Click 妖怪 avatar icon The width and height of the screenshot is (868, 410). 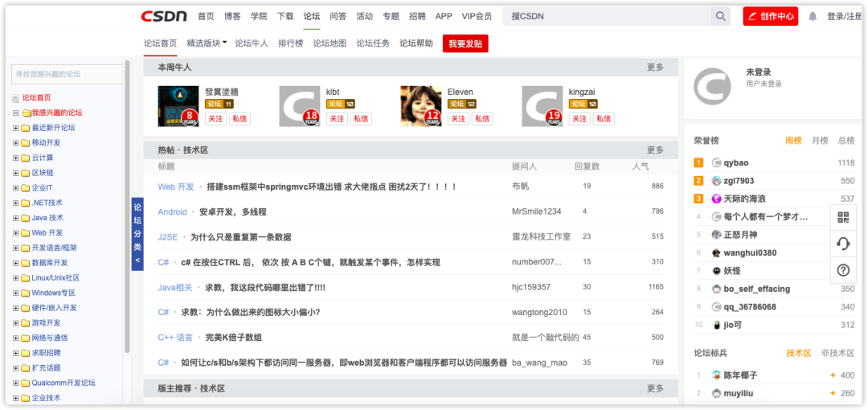[x=716, y=271]
